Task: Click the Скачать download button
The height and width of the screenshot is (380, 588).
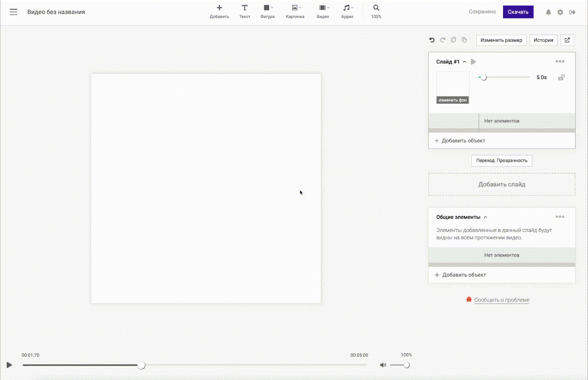Action: tap(518, 12)
